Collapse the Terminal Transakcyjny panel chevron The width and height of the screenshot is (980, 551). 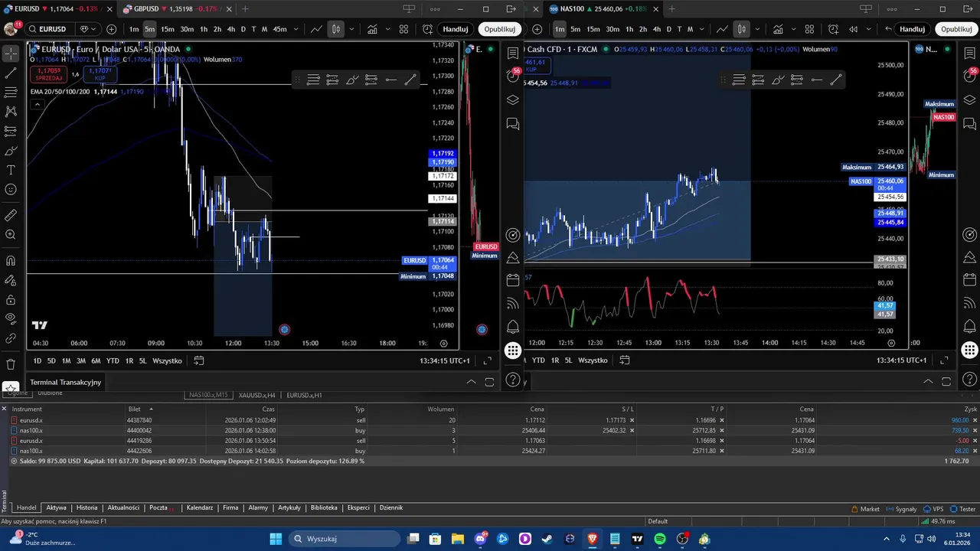tap(472, 381)
